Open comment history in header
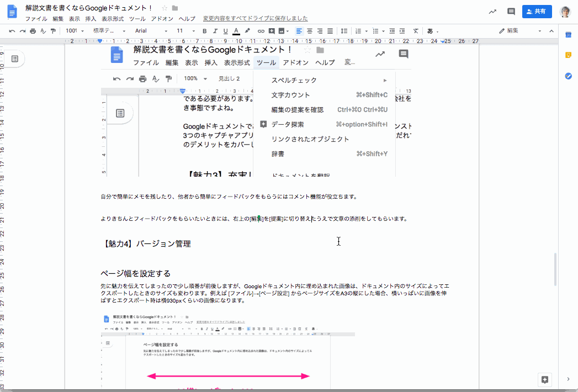Screen dimensions: 578x392 tap(511, 12)
